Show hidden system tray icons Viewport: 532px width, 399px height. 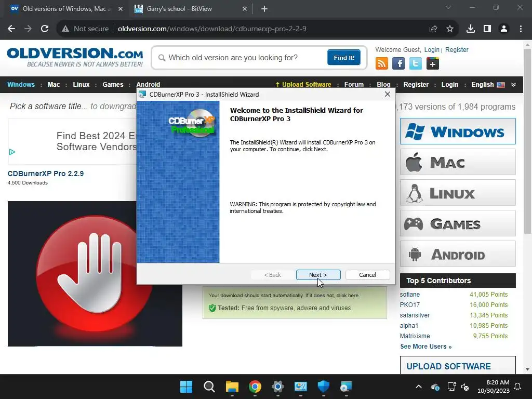pos(419,387)
